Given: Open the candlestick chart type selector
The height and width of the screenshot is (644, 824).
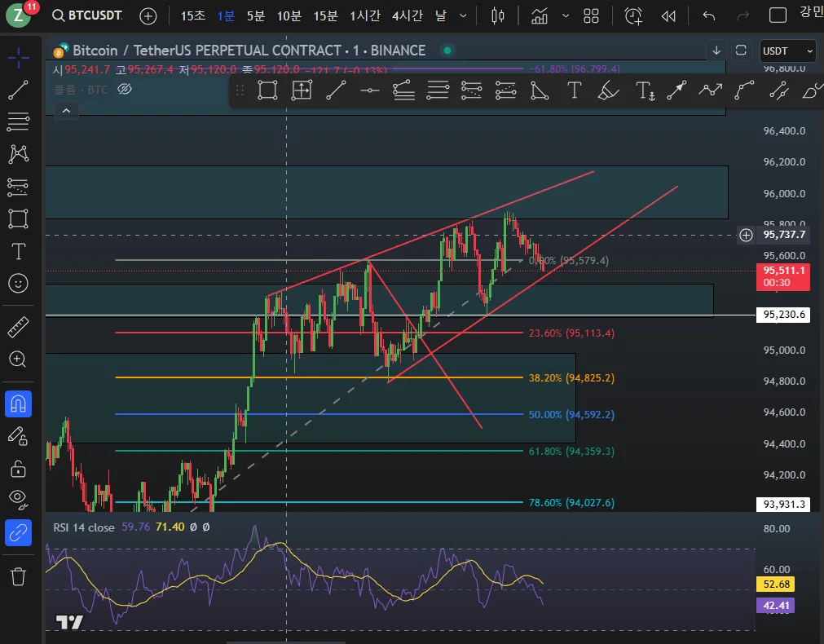Looking at the screenshot, I should 499,15.
